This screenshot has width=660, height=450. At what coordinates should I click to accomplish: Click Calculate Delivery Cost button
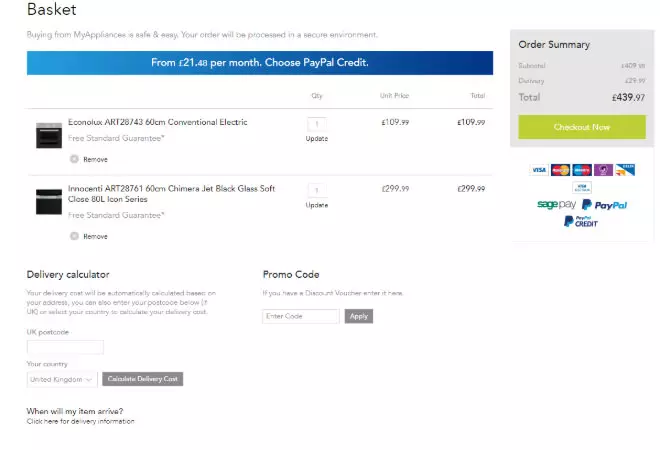tap(143, 379)
